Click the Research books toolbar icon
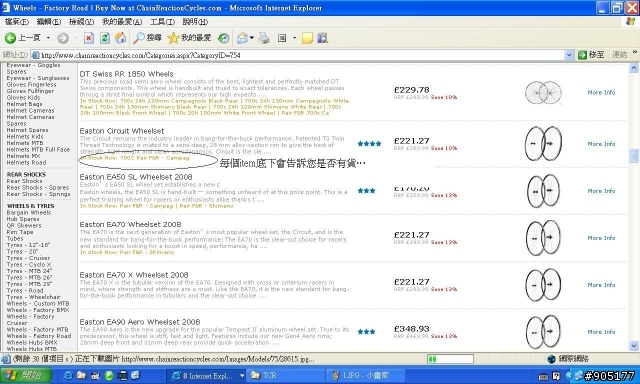The height and width of the screenshot is (384, 640). click(x=322, y=38)
